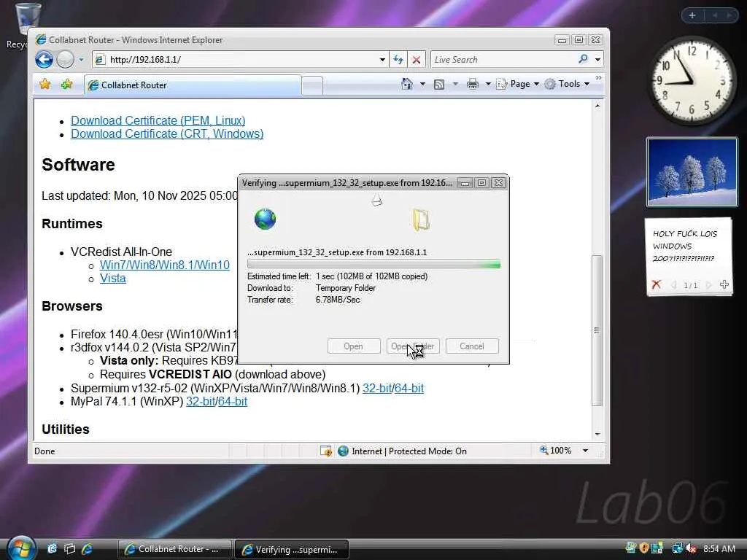This screenshot has width=747, height=560.
Task: Click the download progress bar
Action: click(x=373, y=264)
